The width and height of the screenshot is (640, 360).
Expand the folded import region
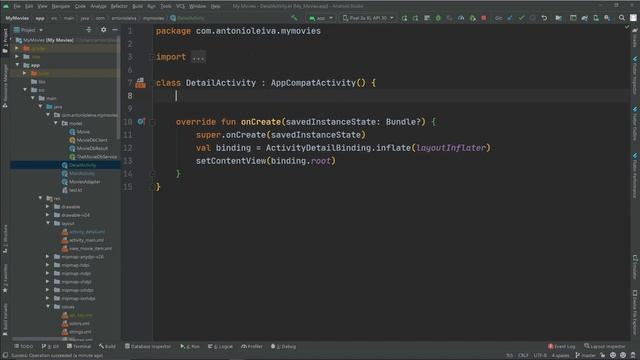coord(198,57)
